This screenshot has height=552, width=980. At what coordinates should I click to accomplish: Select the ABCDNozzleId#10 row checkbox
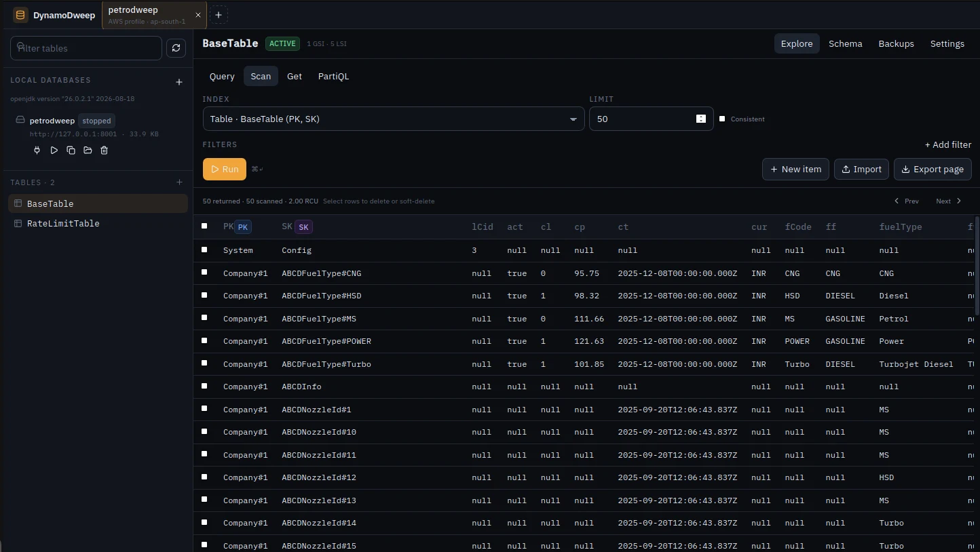[x=204, y=431]
